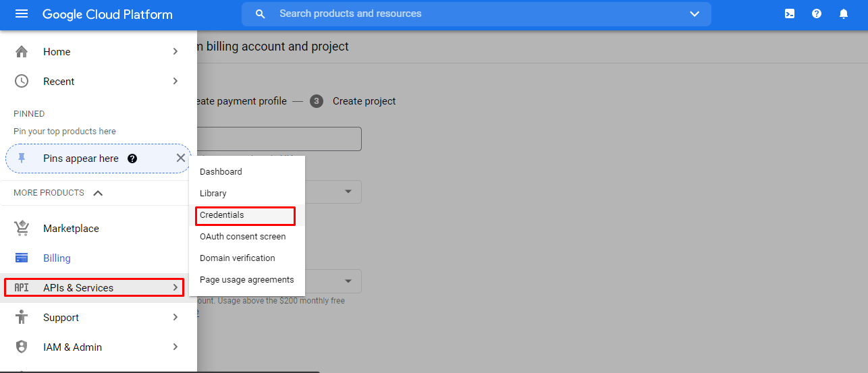The height and width of the screenshot is (373, 868).
Task: Click the Home house icon
Action: pyautogui.click(x=22, y=51)
